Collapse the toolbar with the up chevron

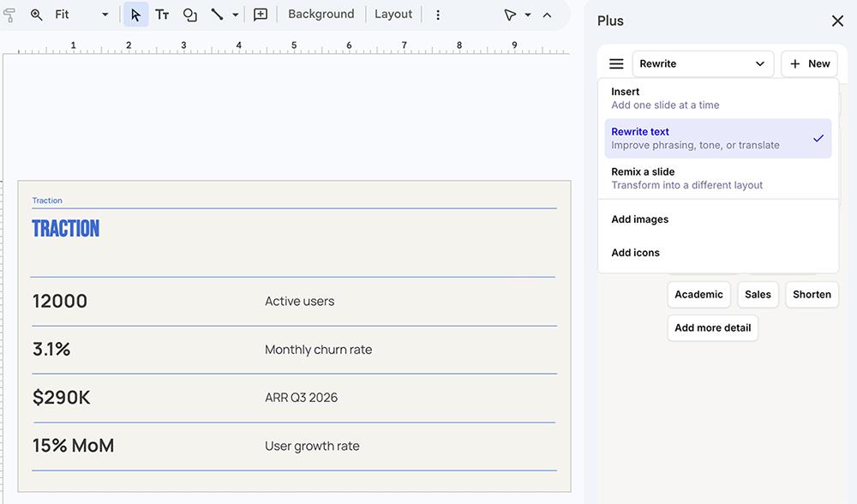coord(547,15)
